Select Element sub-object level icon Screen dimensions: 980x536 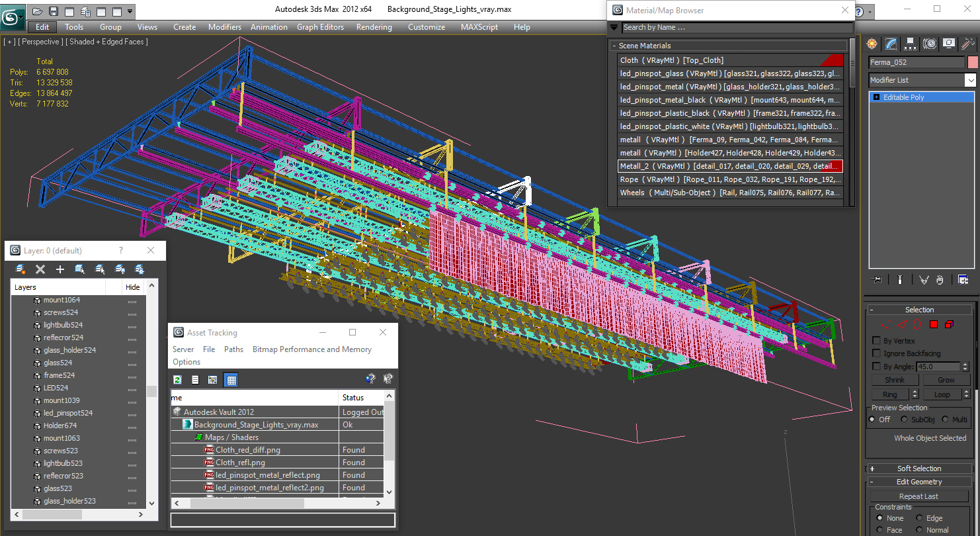tap(949, 324)
